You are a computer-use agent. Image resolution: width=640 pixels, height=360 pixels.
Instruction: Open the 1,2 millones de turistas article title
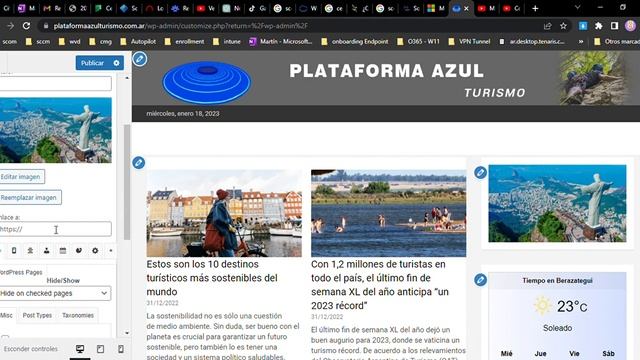[x=380, y=285]
